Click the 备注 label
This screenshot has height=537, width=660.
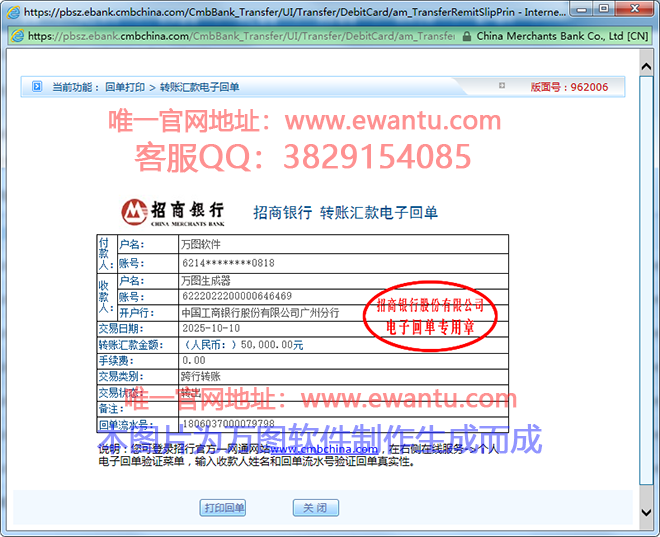tap(111, 408)
